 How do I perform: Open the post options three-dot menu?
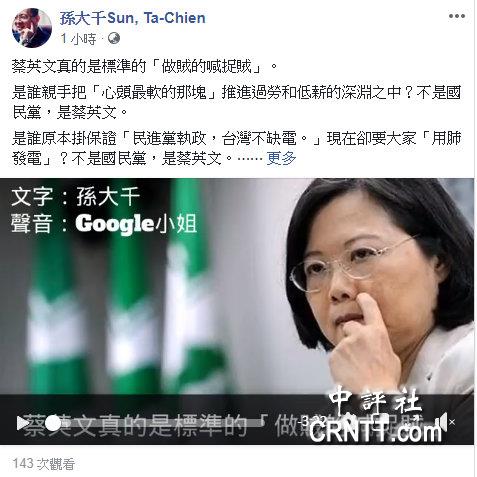[456, 16]
